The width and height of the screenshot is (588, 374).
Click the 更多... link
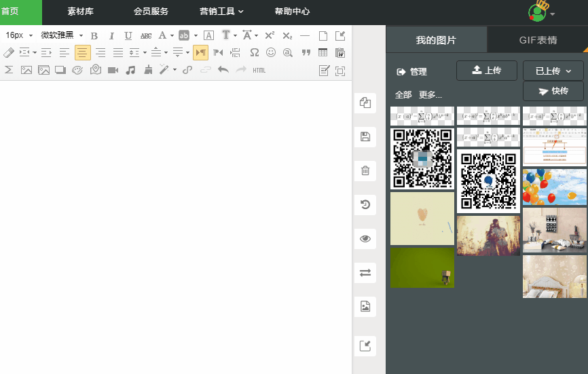430,95
